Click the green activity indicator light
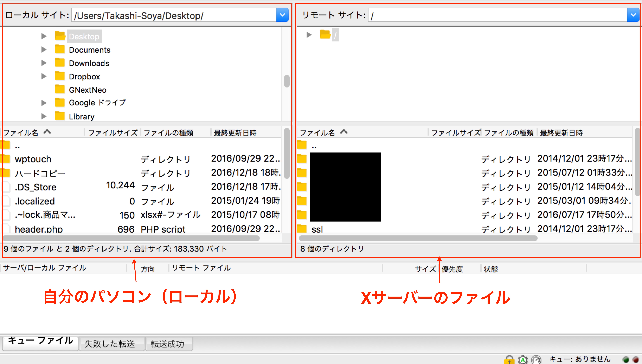Screen dimensions: 642x364 point(626,360)
